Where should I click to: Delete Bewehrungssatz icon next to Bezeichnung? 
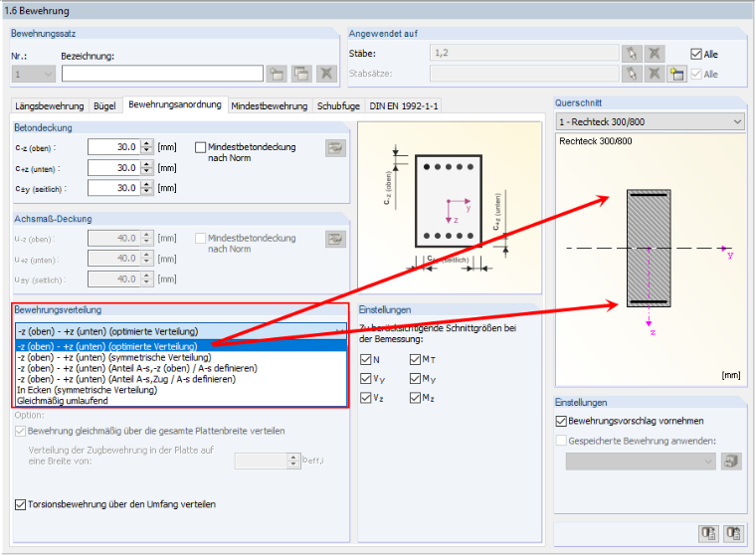point(326,74)
